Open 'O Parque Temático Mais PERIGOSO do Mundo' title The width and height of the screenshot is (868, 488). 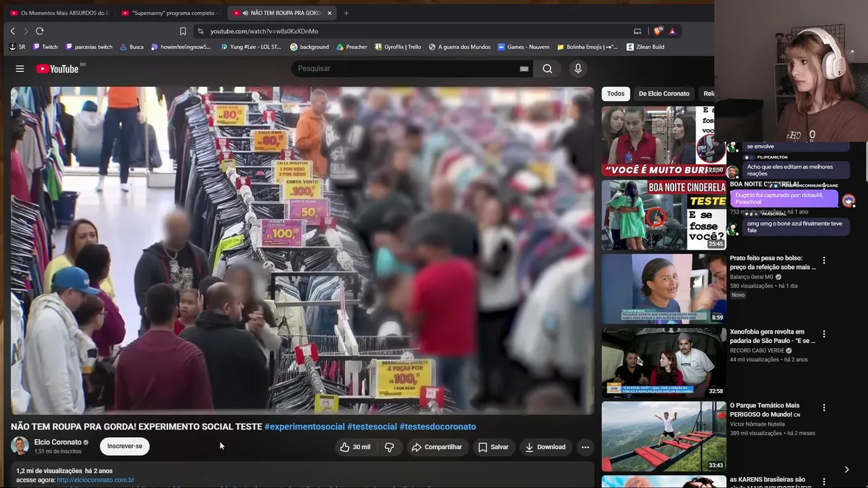click(765, 410)
